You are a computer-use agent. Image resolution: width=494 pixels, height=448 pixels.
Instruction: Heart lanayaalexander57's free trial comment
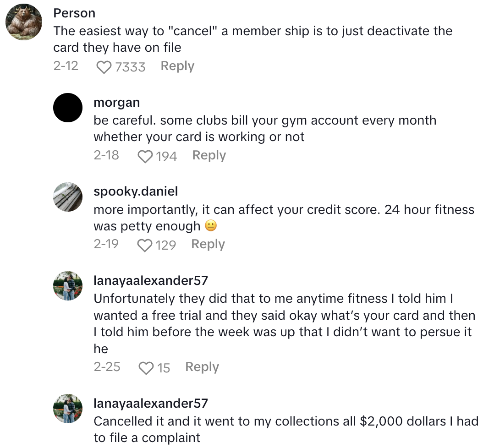pyautogui.click(x=146, y=368)
